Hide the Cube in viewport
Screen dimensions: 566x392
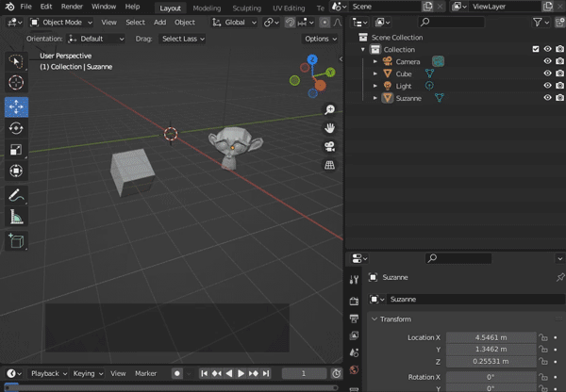(x=547, y=73)
